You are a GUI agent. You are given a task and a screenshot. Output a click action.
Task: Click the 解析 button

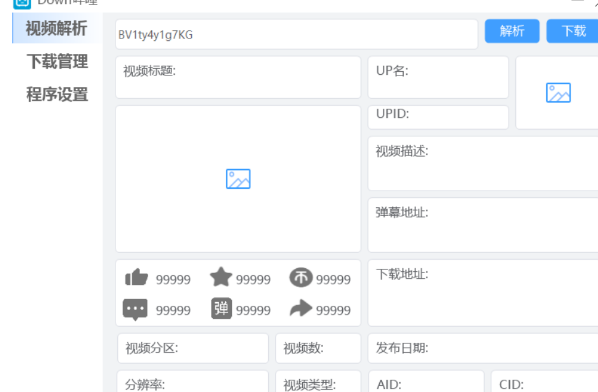tap(512, 31)
